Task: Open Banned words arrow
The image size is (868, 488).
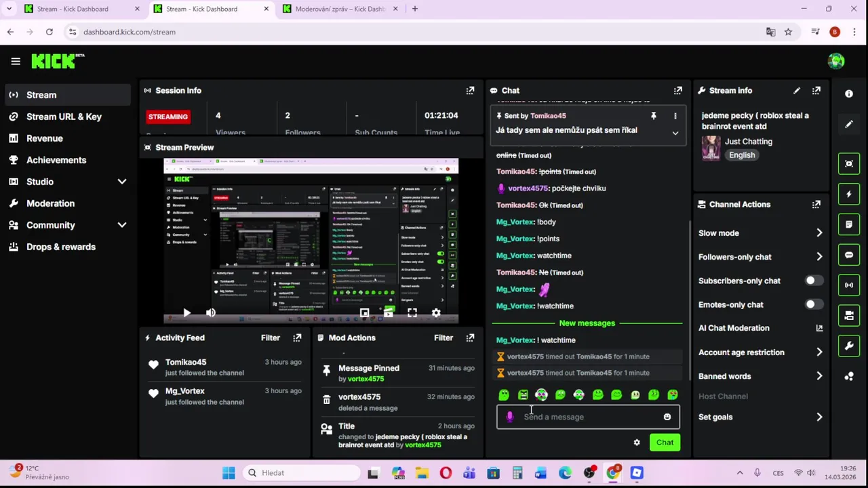Action: [819, 376]
